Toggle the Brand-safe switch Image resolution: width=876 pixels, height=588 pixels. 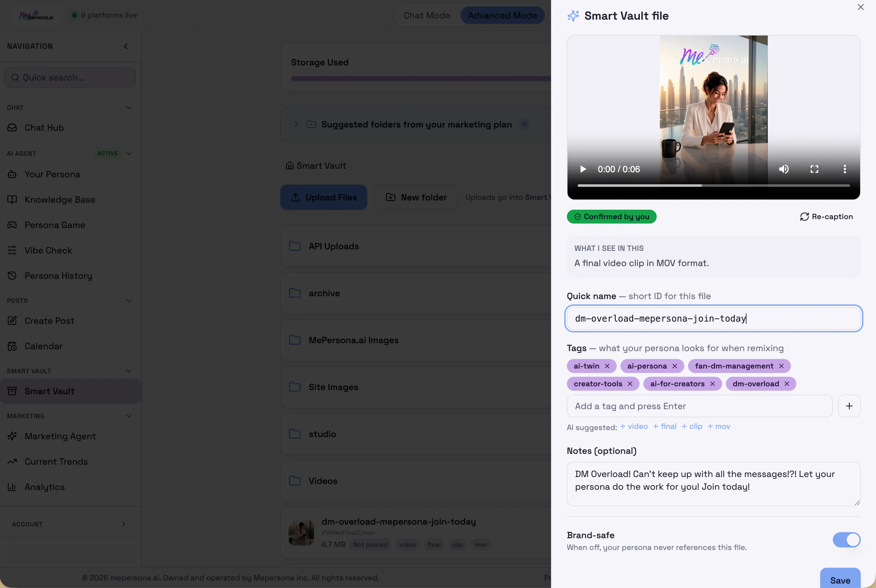(846, 540)
